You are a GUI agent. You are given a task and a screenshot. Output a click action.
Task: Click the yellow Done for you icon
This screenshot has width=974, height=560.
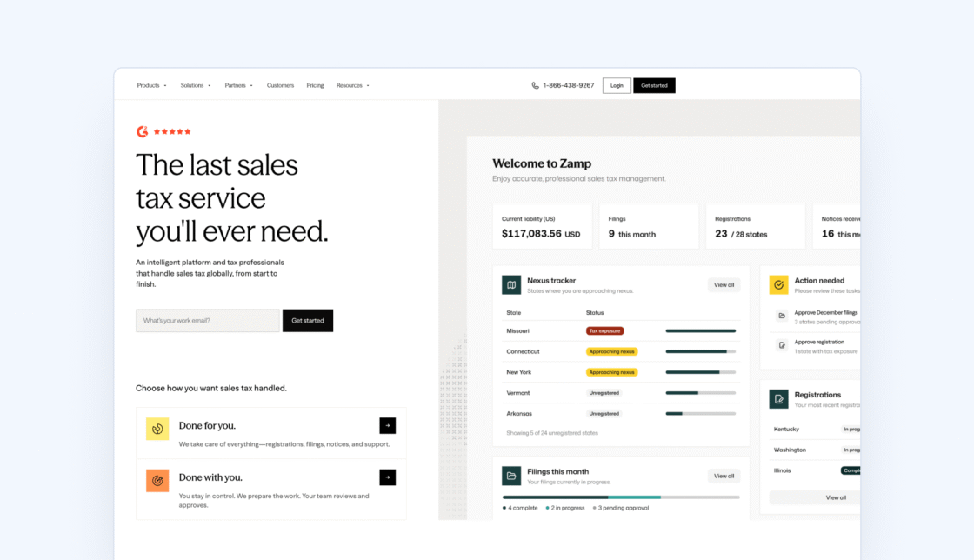click(157, 429)
